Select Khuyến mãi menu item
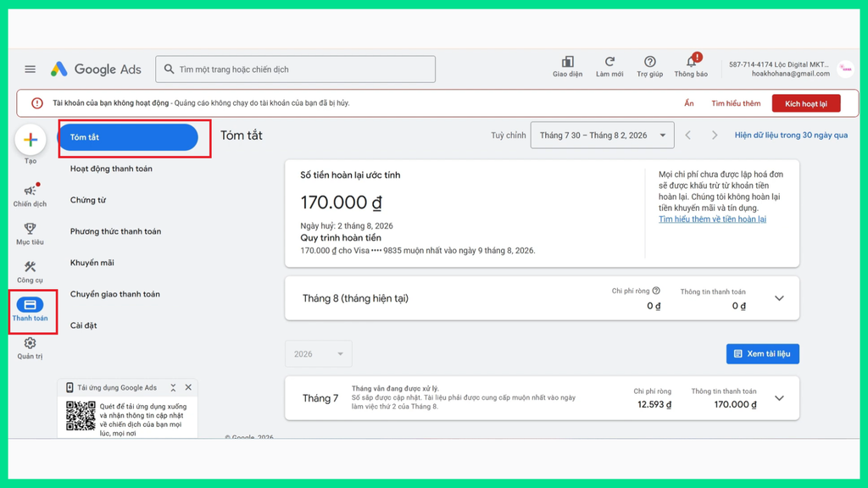868x488 pixels. [92, 263]
